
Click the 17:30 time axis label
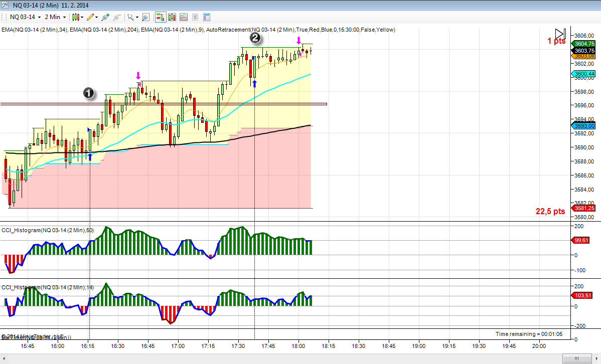pyautogui.click(x=238, y=346)
